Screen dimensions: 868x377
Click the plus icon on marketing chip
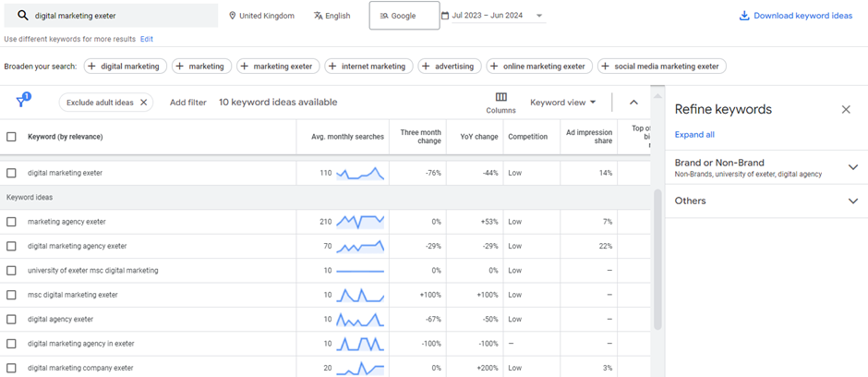coord(180,67)
